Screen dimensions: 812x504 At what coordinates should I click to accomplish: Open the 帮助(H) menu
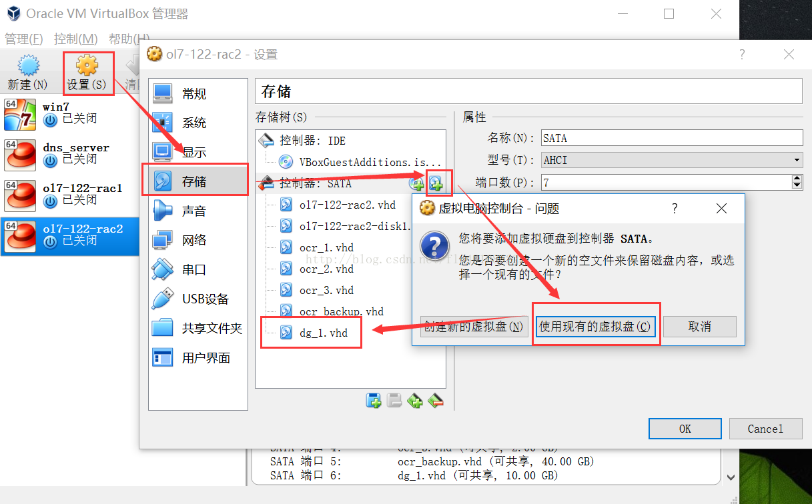pyautogui.click(x=129, y=39)
